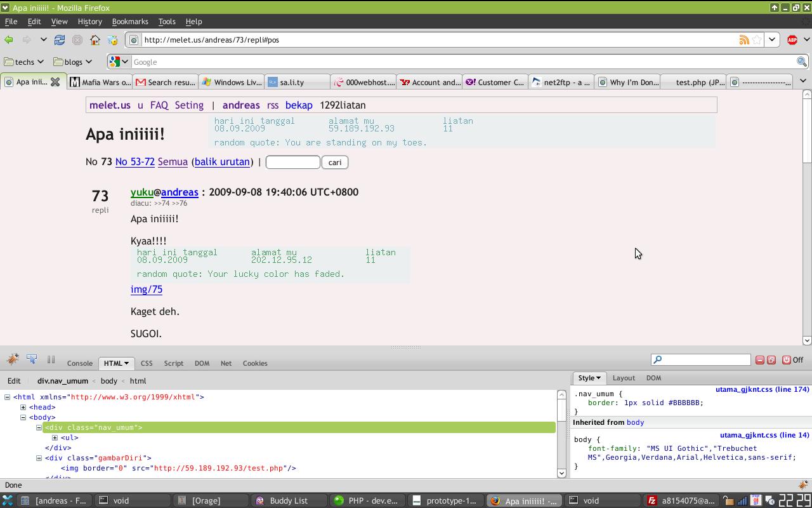This screenshot has width=812, height=508.
Task: Click the search magnifier in Google search bar
Action: point(802,62)
